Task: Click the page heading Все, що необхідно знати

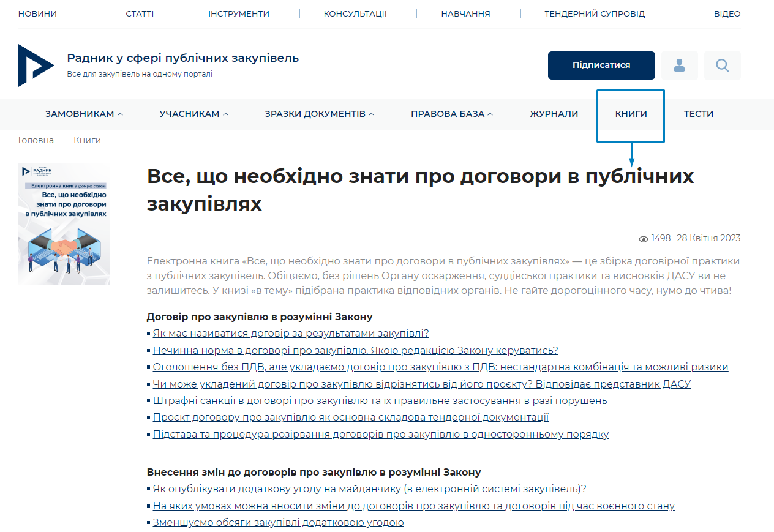Action: click(420, 190)
